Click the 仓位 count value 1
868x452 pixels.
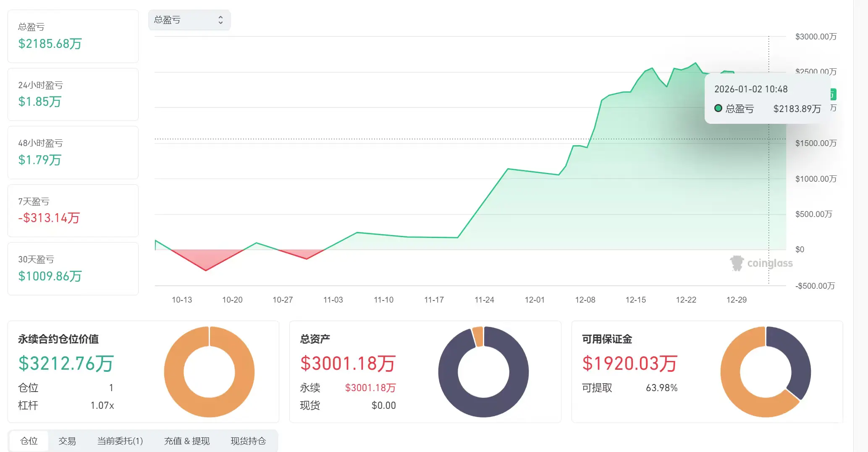pos(111,388)
